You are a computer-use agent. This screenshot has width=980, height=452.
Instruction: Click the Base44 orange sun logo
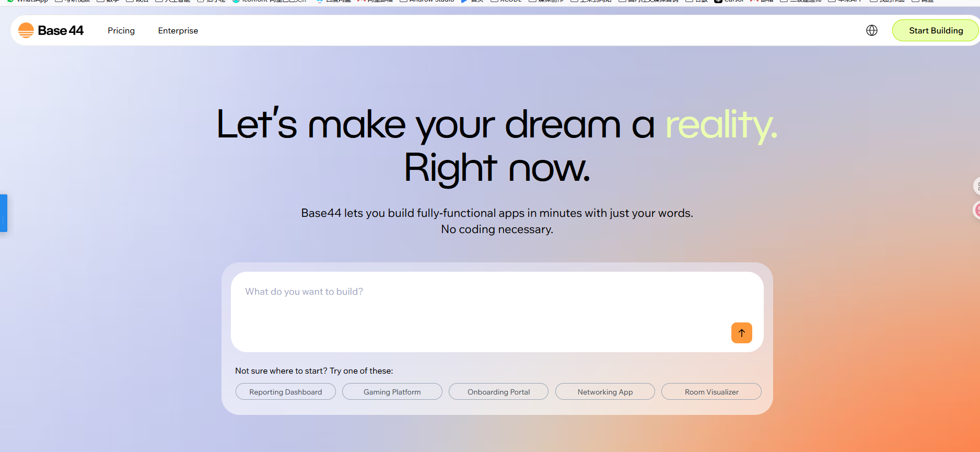(26, 30)
